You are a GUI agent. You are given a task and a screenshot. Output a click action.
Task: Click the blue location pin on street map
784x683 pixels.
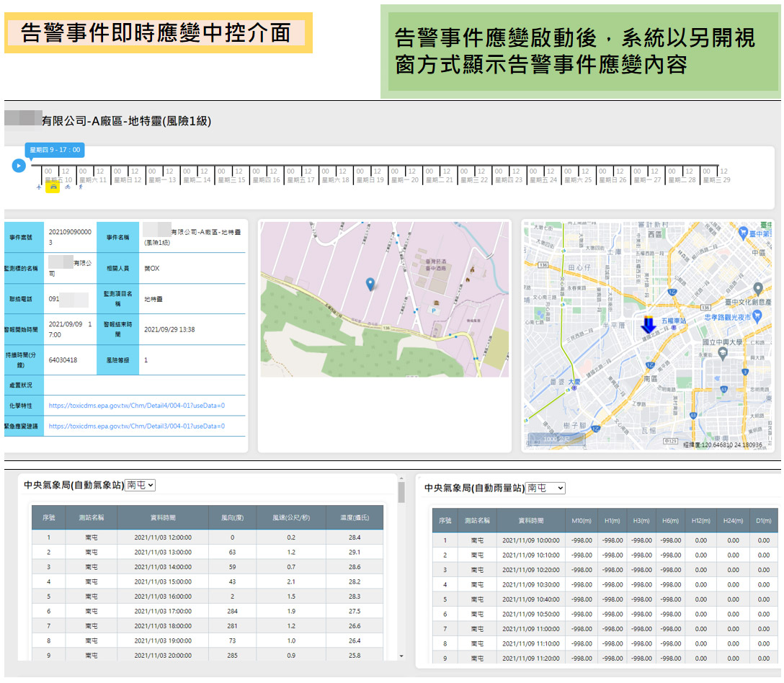370,284
